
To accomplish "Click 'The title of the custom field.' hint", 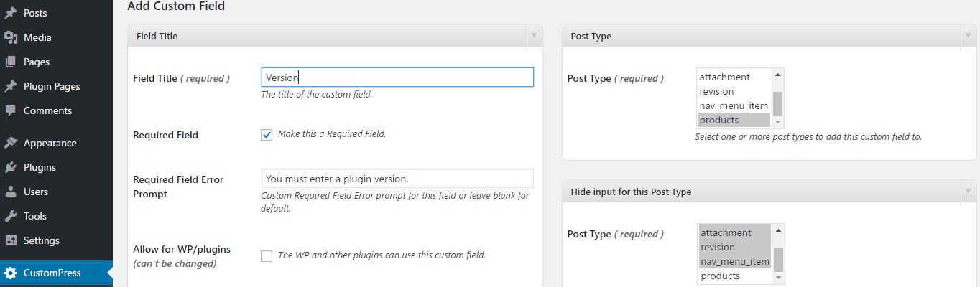I will tap(316, 95).
